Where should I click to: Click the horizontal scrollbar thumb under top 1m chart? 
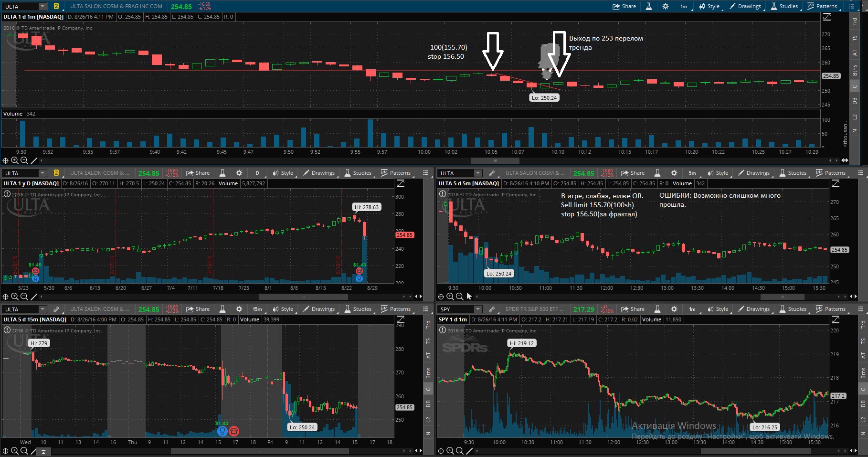[x=495, y=160]
